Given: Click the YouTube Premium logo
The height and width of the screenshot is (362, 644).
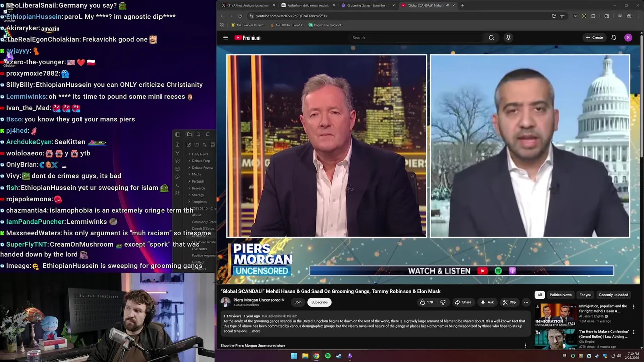Looking at the screenshot, I should coord(248,38).
